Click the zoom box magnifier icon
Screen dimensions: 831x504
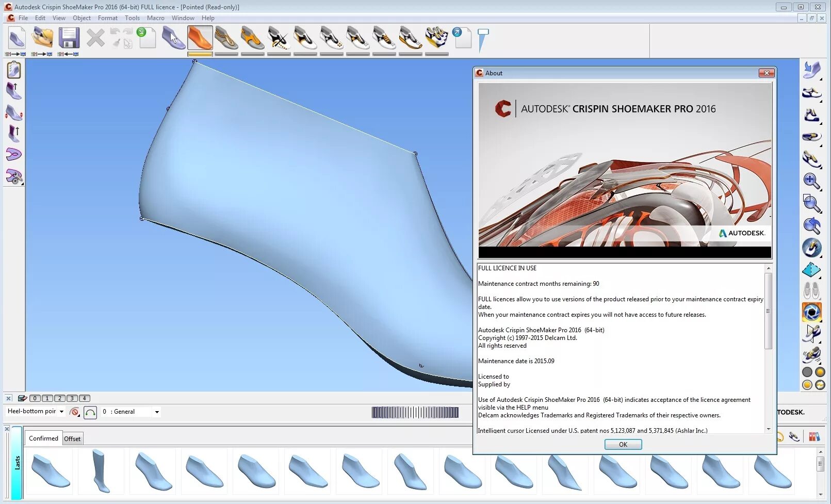point(811,203)
